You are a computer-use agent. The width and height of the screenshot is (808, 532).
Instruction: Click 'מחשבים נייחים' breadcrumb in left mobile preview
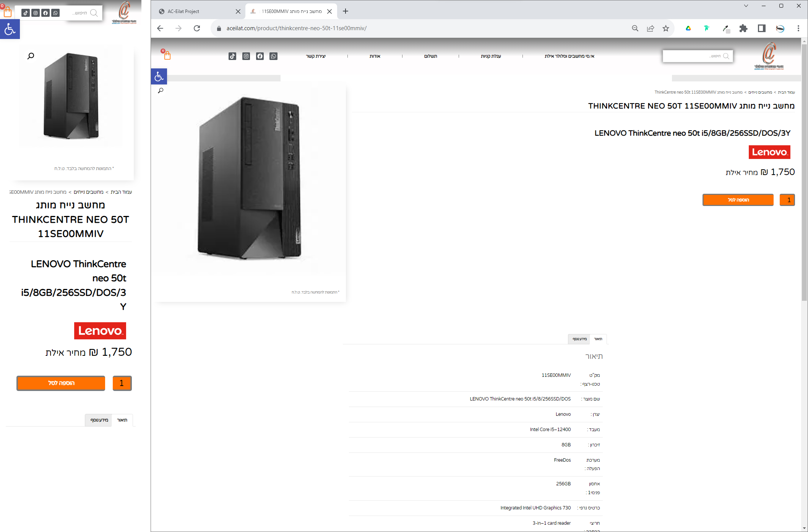click(x=88, y=192)
